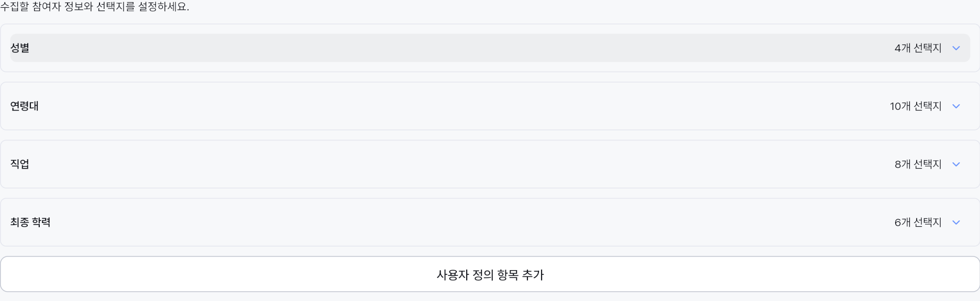Add a custom item via 사용자 정의 항목 추가
The image size is (980, 301).
[x=490, y=274]
